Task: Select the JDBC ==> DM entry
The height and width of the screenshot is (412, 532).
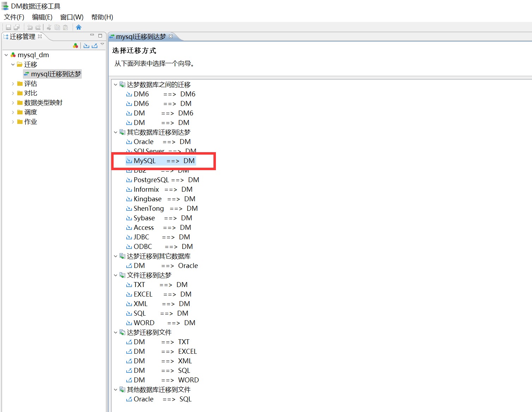Action: tap(162, 237)
